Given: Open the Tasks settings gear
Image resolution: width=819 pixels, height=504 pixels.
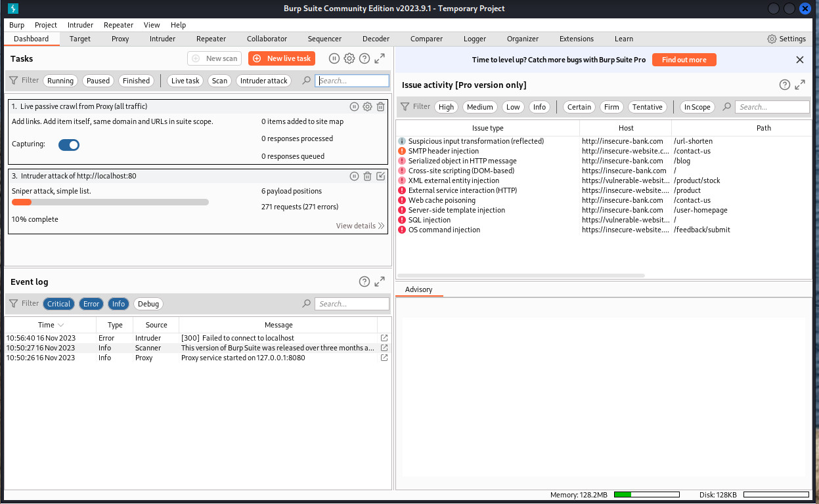Looking at the screenshot, I should click(x=349, y=58).
